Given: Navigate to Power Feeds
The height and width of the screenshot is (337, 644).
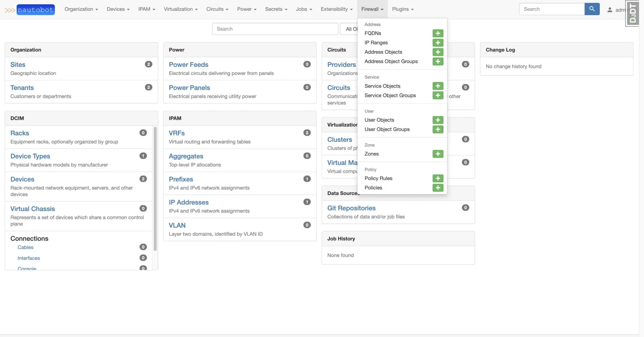Looking at the screenshot, I should click(189, 64).
